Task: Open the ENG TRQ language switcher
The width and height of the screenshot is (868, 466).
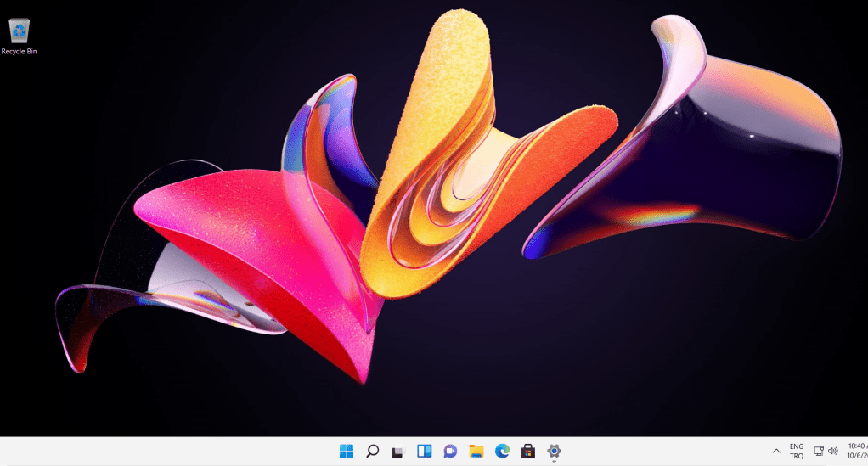Action: point(797,452)
